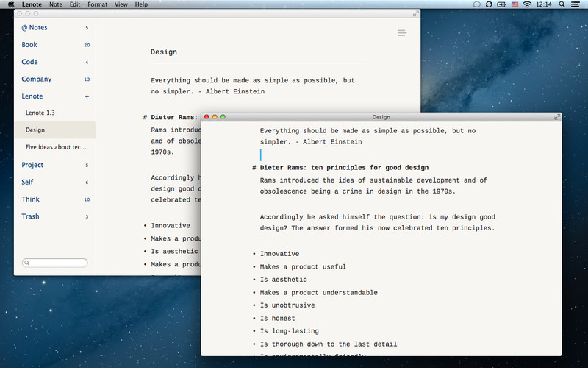Image resolution: width=588 pixels, height=368 pixels.
Task: Click the Think notebook count 10
Action: (87, 199)
